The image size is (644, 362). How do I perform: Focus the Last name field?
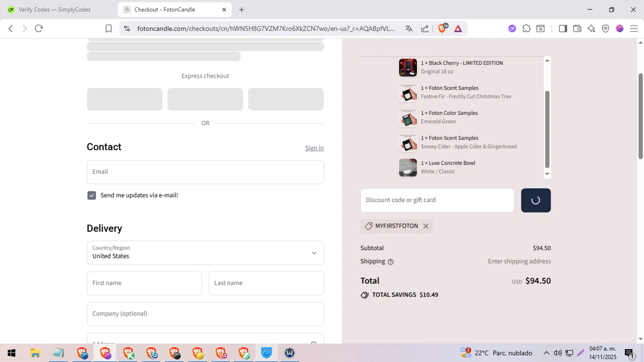coord(266,283)
